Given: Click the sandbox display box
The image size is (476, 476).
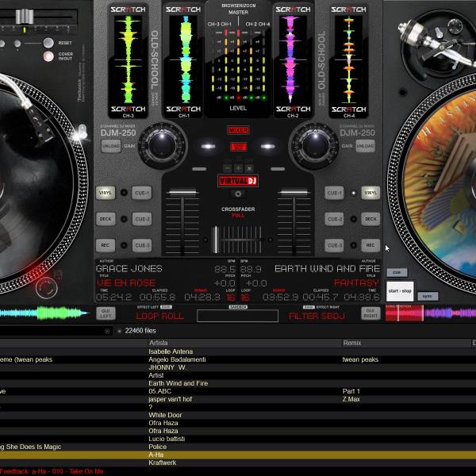Looking at the screenshot, I should pyautogui.click(x=238, y=316).
